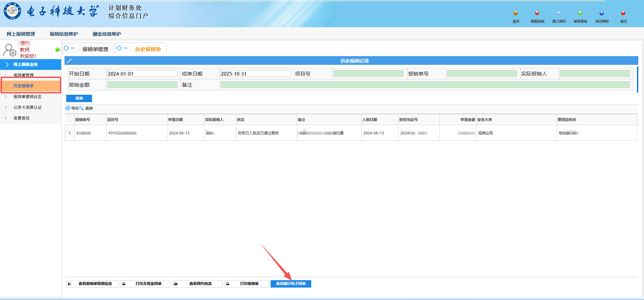Minimize the 报销单管理 tab with its dash icon
Image resolution: width=644 pixels, height=300 pixels.
(73, 48)
